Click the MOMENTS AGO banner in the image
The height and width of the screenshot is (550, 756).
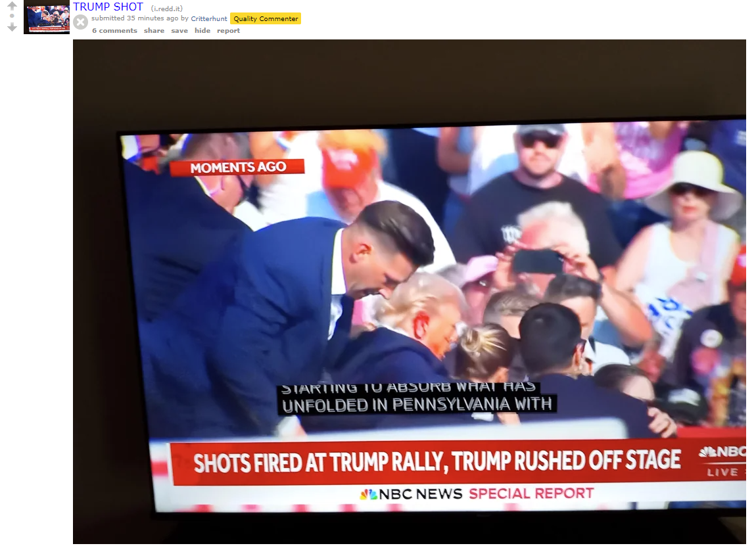coord(237,168)
